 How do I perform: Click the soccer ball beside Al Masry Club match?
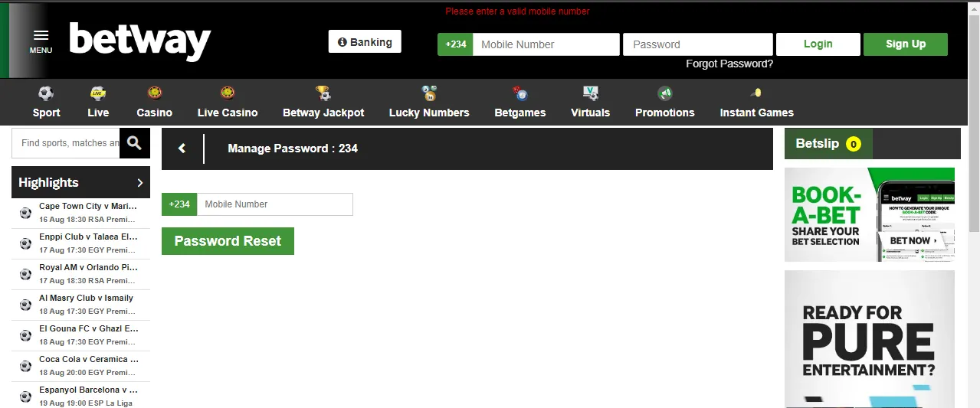(25, 305)
